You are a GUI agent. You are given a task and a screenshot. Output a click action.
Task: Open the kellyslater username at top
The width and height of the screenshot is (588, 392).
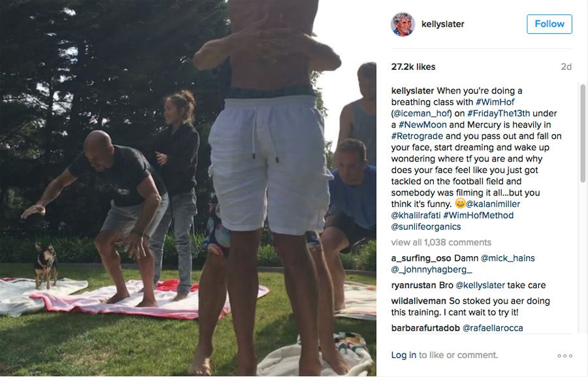[x=442, y=24]
